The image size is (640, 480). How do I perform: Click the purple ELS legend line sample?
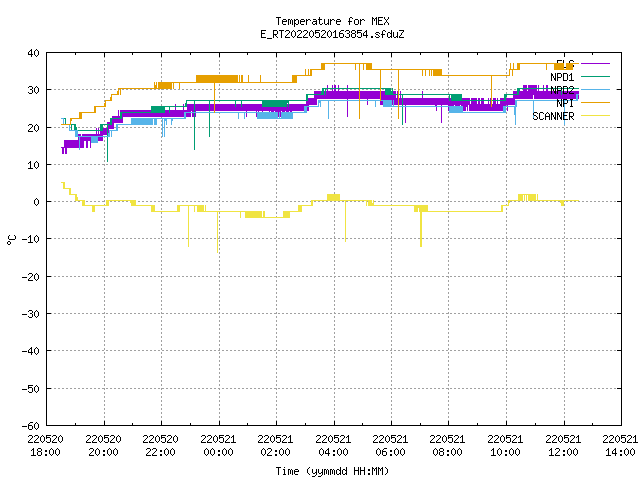tap(595, 64)
